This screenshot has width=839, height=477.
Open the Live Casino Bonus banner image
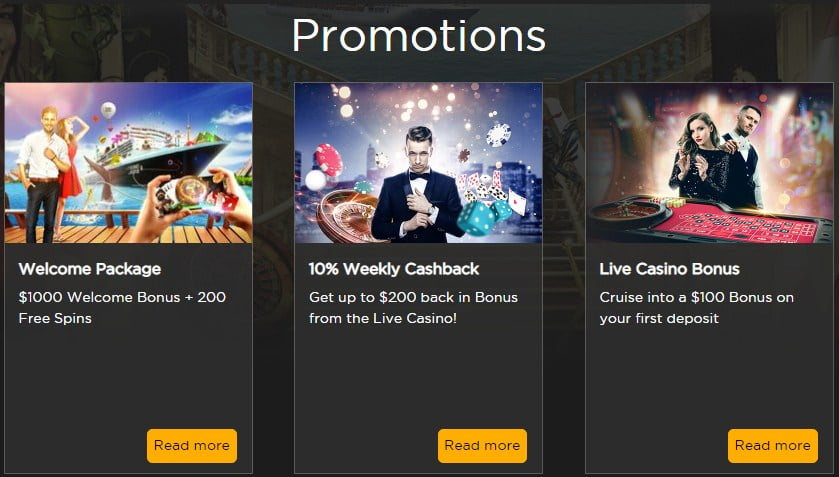pyautogui.click(x=710, y=163)
